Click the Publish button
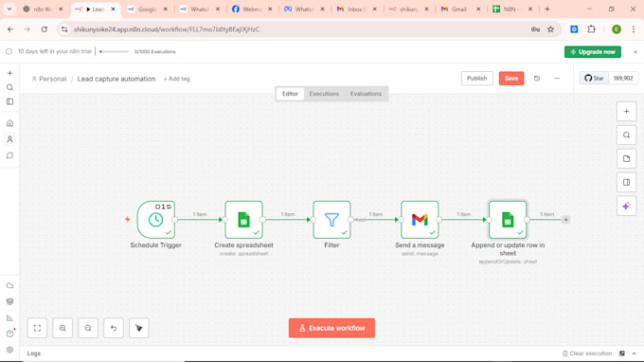Viewport: 644px width, 362px height. pos(476,78)
